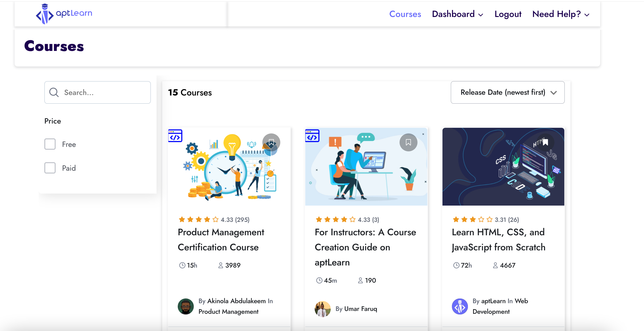The width and height of the screenshot is (644, 331).
Task: Click the Learn HTML, CSS course thumbnail
Action: (503, 166)
